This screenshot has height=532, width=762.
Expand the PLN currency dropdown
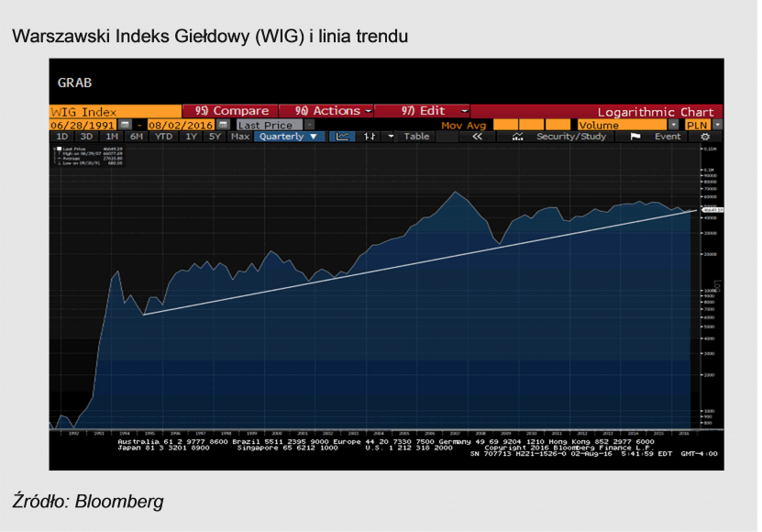click(x=717, y=125)
